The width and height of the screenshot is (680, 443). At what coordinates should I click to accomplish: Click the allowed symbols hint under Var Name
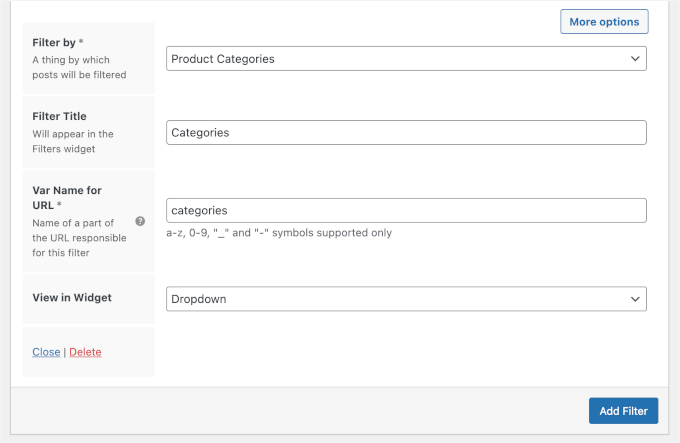point(279,233)
